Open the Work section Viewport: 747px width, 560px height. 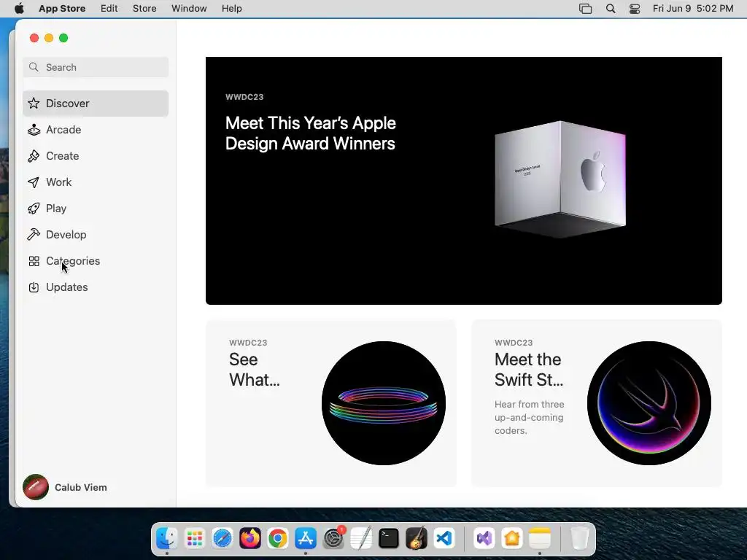(96, 182)
